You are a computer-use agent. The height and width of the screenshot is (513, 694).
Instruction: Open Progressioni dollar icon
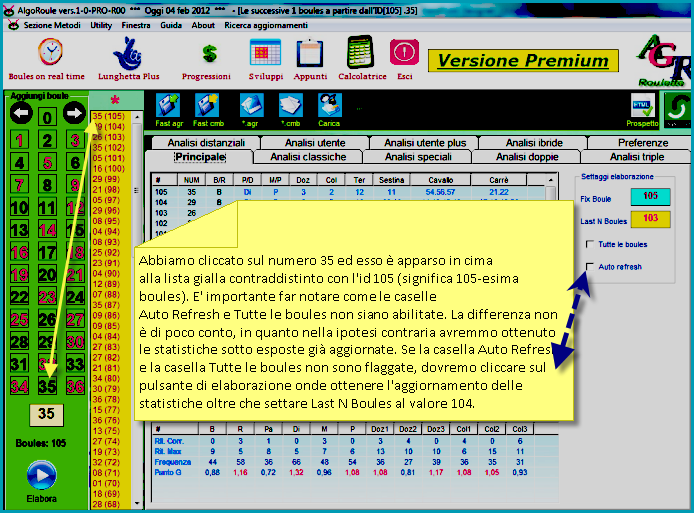coord(209,54)
